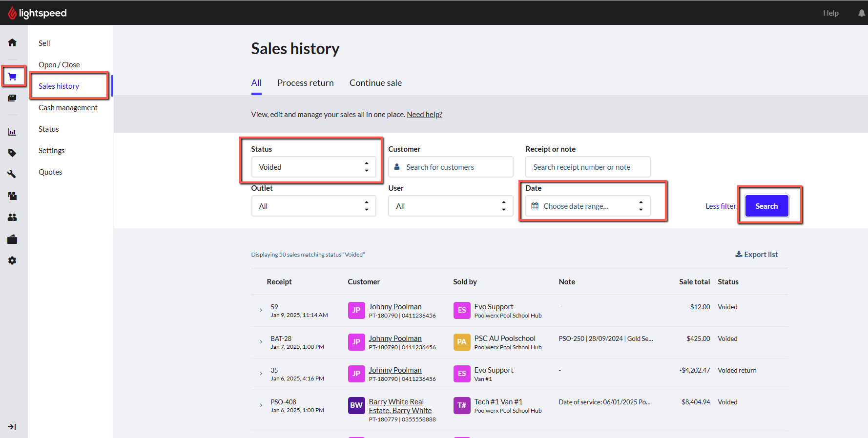Open Status in the side menu
The height and width of the screenshot is (438, 868).
click(48, 129)
